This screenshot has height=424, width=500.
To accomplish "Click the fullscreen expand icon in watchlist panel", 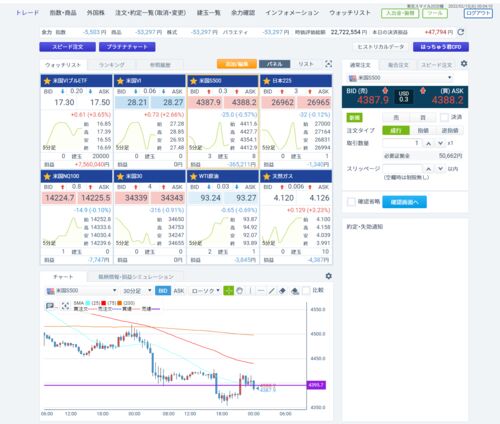I will (328, 64).
